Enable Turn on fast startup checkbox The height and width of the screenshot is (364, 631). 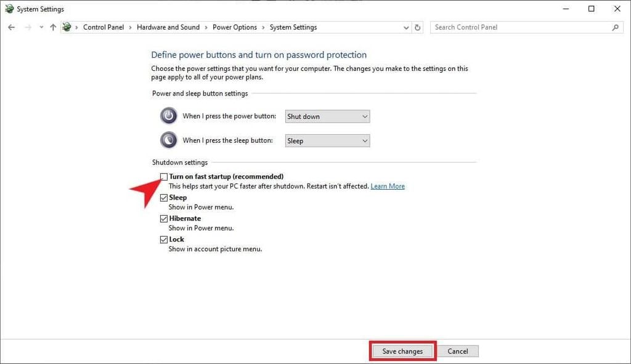click(163, 177)
